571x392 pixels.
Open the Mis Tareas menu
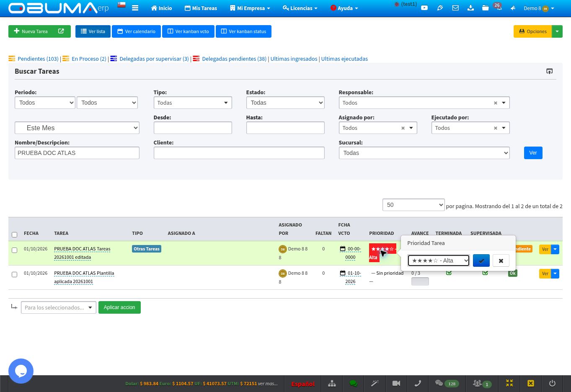coord(201,8)
